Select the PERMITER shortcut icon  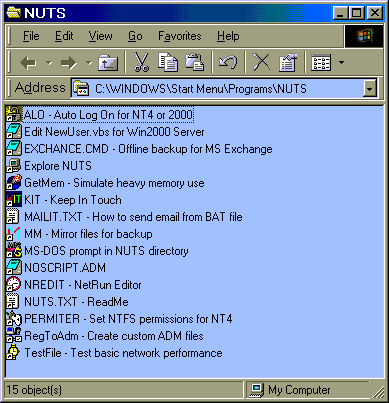click(14, 318)
